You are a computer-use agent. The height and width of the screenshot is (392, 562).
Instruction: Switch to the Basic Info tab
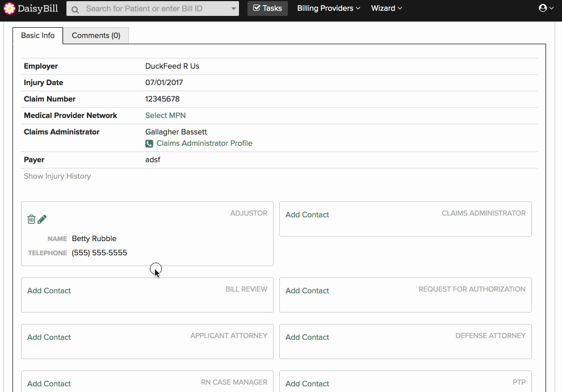point(37,36)
